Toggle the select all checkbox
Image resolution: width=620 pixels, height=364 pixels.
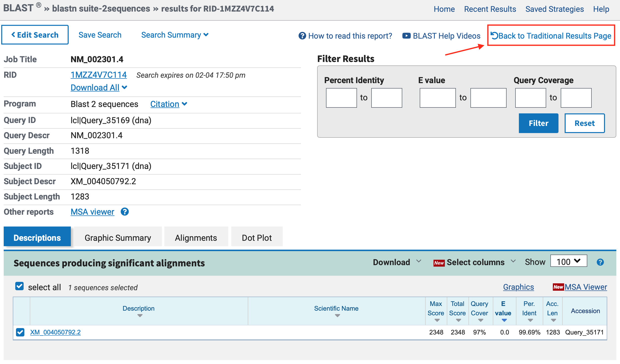pyautogui.click(x=19, y=286)
